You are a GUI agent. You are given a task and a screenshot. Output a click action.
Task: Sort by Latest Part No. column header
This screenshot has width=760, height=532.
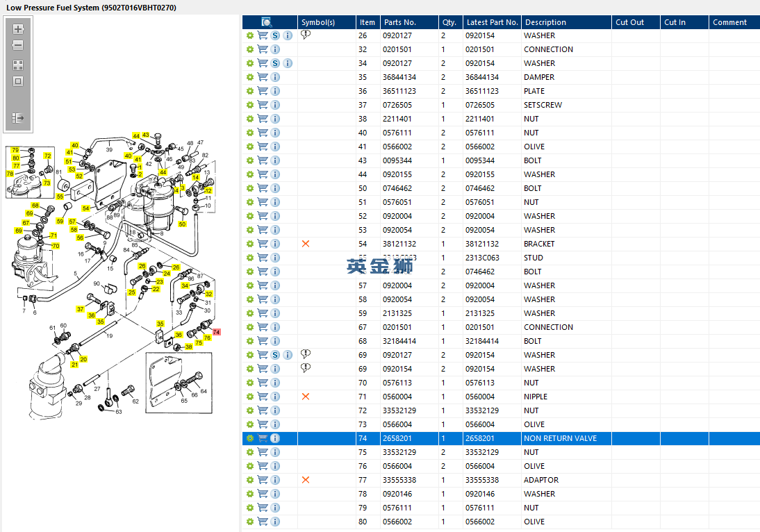pos(492,22)
